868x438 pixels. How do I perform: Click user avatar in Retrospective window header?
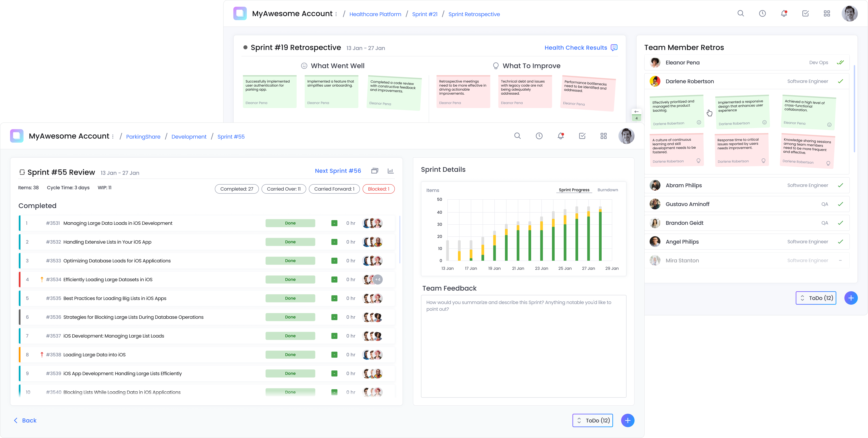(x=849, y=13)
